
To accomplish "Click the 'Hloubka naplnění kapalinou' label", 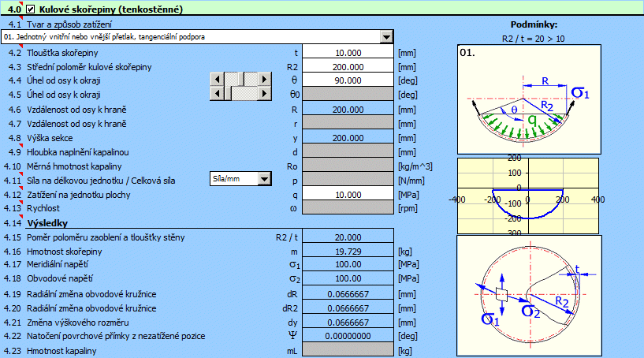I will point(77,152).
